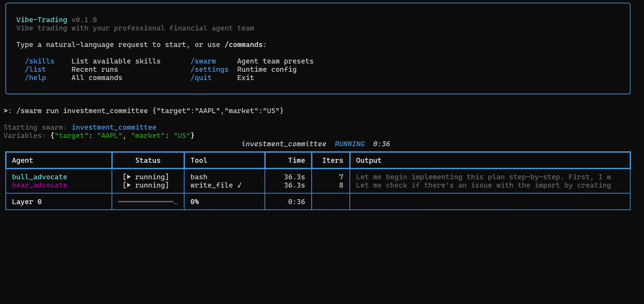
Task: Click the blue investment_committee swarm name
Action: [114, 127]
